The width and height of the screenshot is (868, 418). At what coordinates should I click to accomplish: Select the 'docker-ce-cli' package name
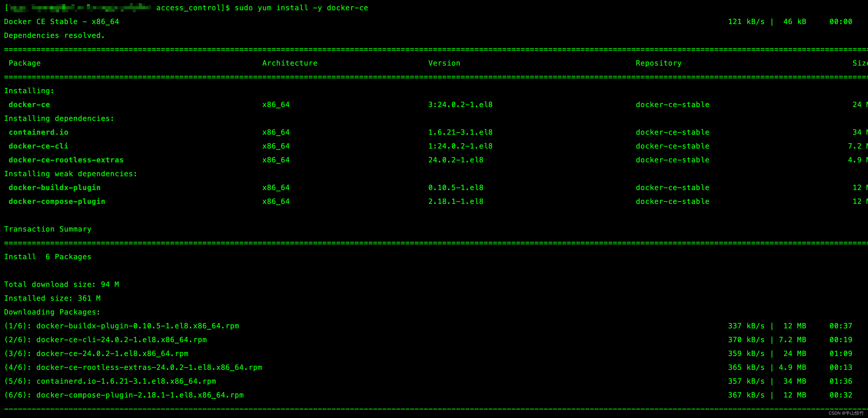pyautogui.click(x=38, y=146)
